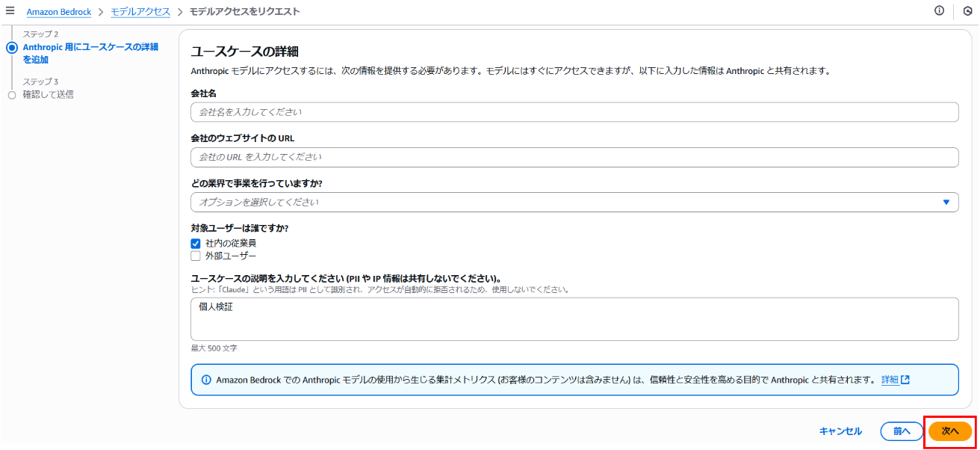Click the info circle icon in the blue notice
Viewport: 980px width, 450px height.
[x=206, y=380]
